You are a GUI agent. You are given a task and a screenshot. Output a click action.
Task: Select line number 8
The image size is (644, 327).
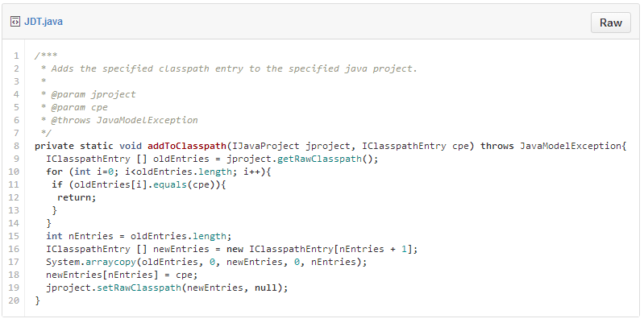tap(17, 146)
